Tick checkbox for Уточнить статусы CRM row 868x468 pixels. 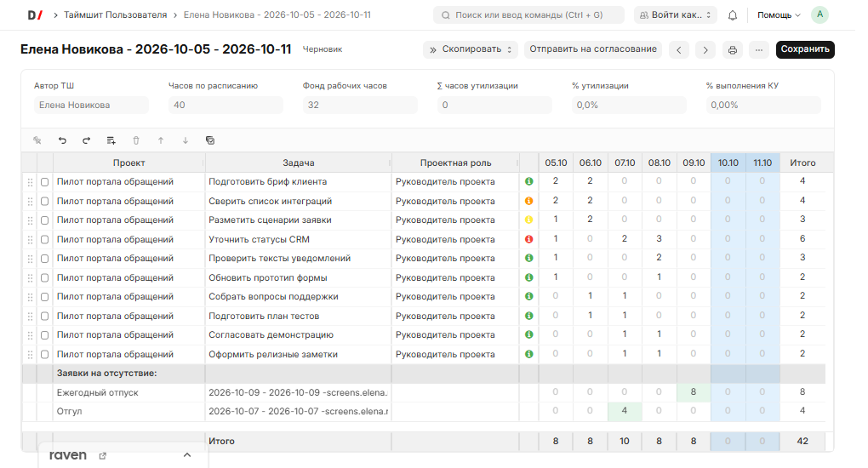(45, 240)
